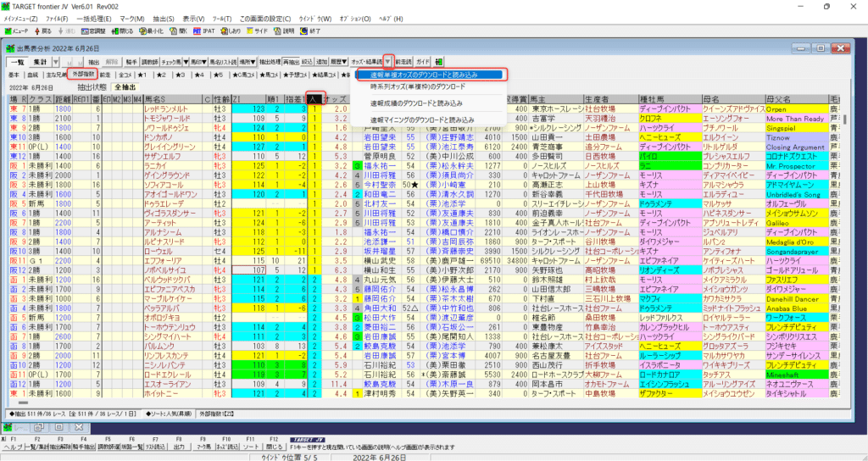Open the しおり bookmark tool
The width and height of the screenshot is (868, 461).
click(x=231, y=31)
